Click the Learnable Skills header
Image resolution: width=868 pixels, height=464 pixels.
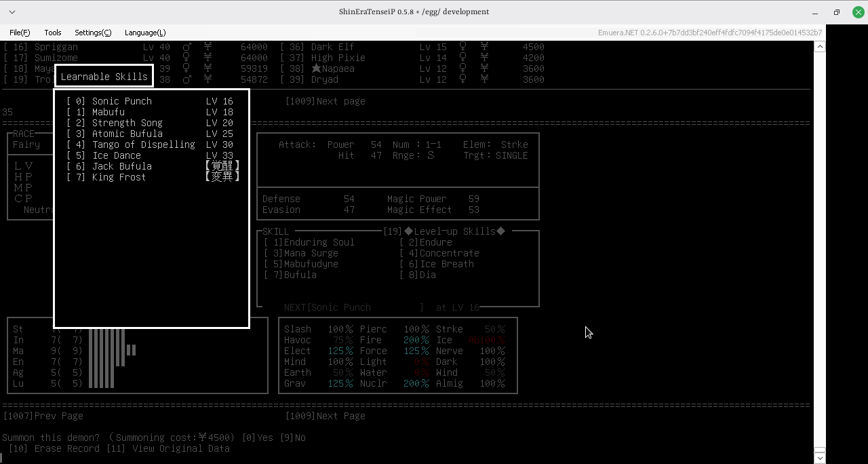coord(104,77)
